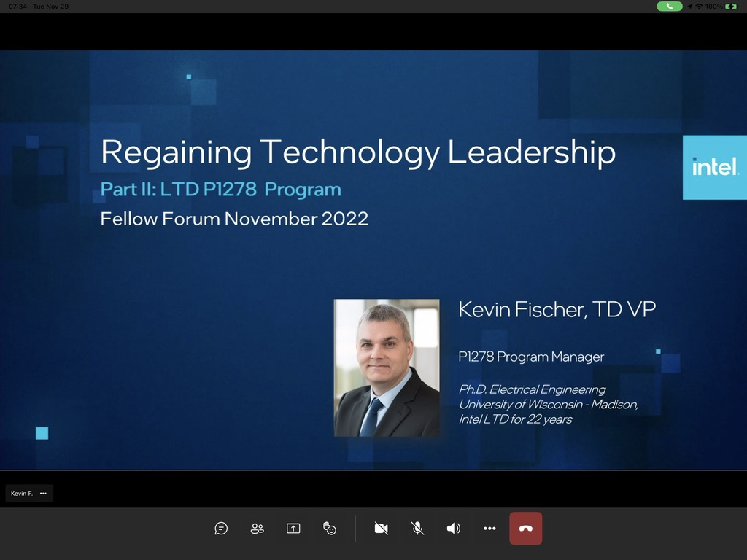Show the participants list
Viewport: 747px width, 560px height.
(257, 529)
